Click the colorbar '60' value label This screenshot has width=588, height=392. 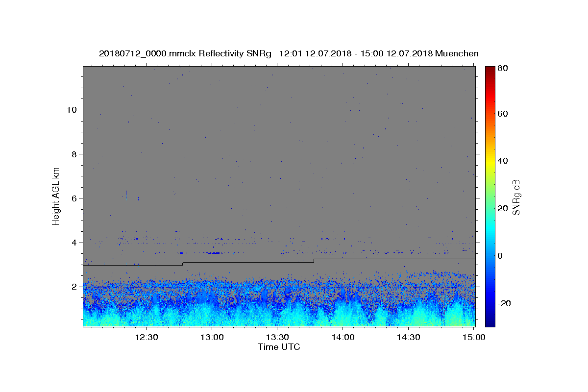tap(504, 114)
